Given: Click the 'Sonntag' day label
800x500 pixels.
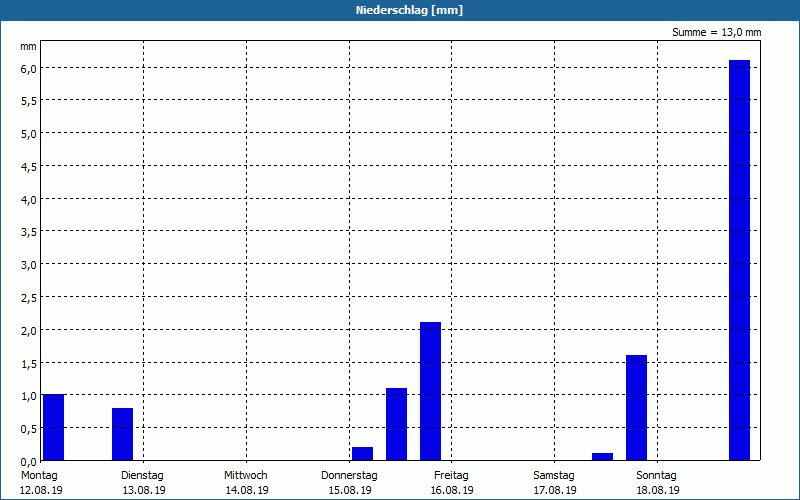Looking at the screenshot, I should point(656,476).
